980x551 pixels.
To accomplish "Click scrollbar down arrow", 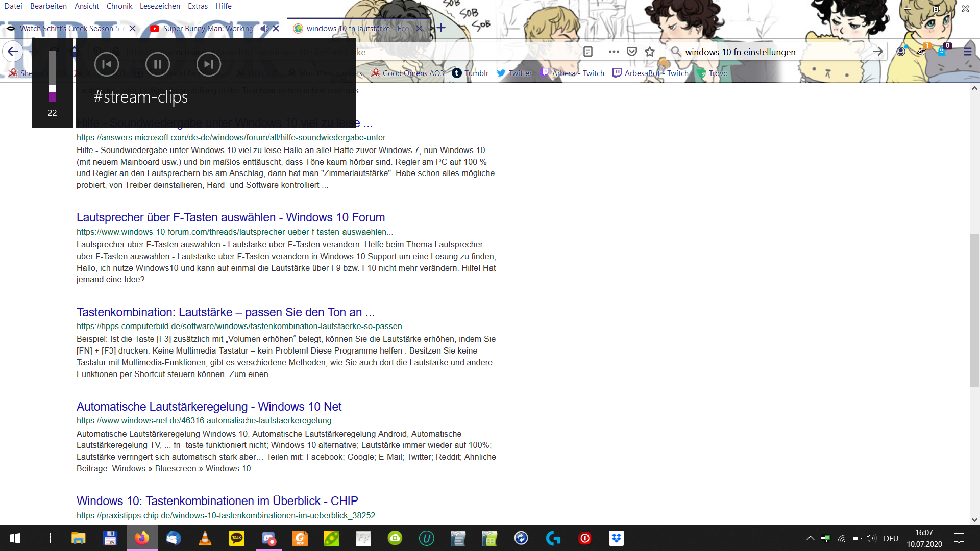I will [x=974, y=520].
